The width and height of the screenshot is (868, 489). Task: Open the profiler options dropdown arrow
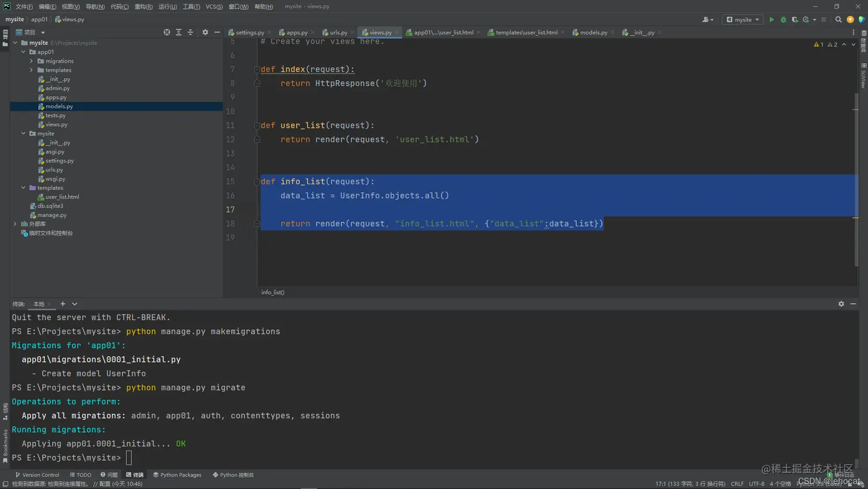[815, 20]
